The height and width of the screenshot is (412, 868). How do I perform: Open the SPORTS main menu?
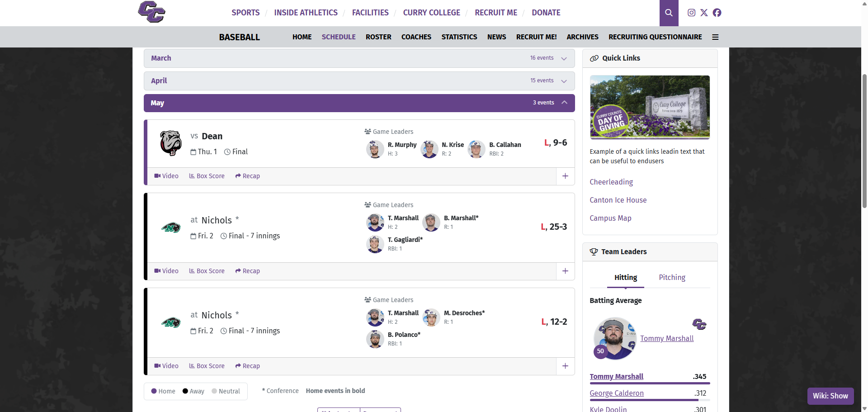point(245,13)
